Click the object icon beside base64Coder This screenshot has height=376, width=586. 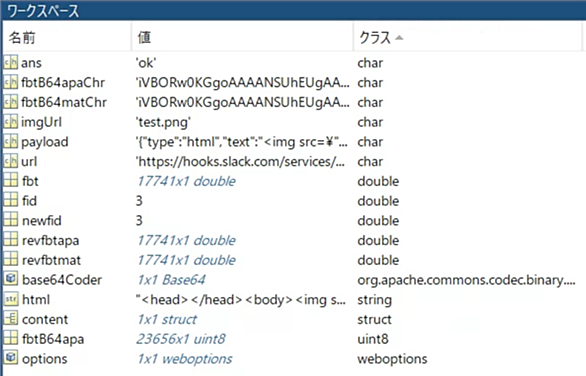pyautogui.click(x=11, y=279)
